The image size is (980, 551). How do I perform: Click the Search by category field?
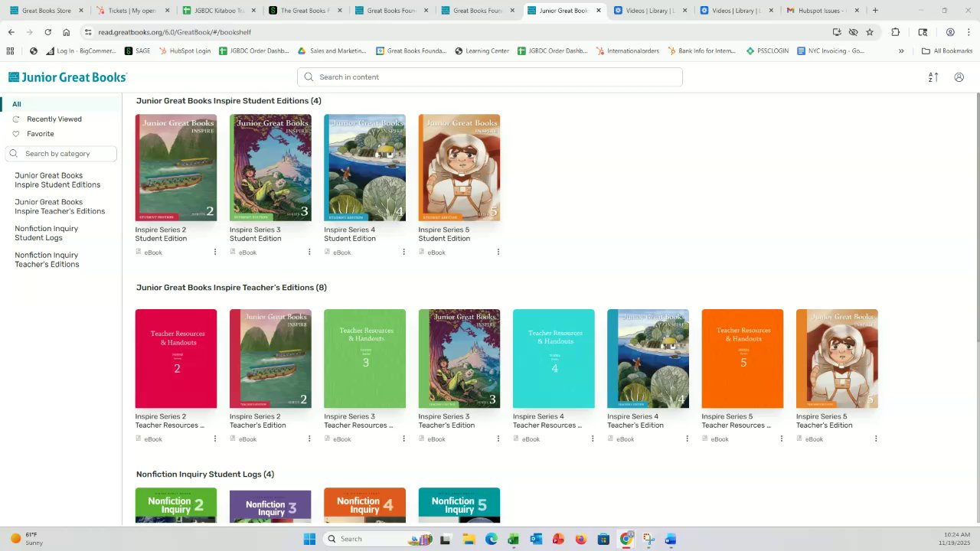[x=61, y=154]
